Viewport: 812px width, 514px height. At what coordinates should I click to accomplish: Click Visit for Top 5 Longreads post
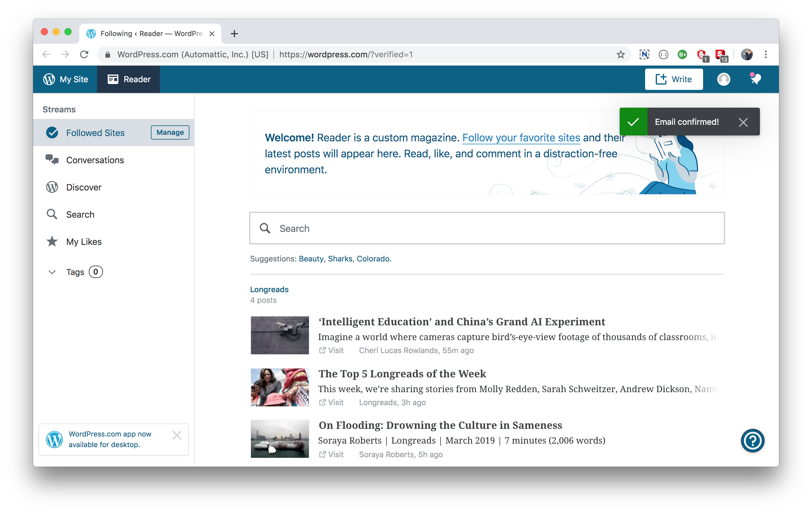click(x=331, y=403)
